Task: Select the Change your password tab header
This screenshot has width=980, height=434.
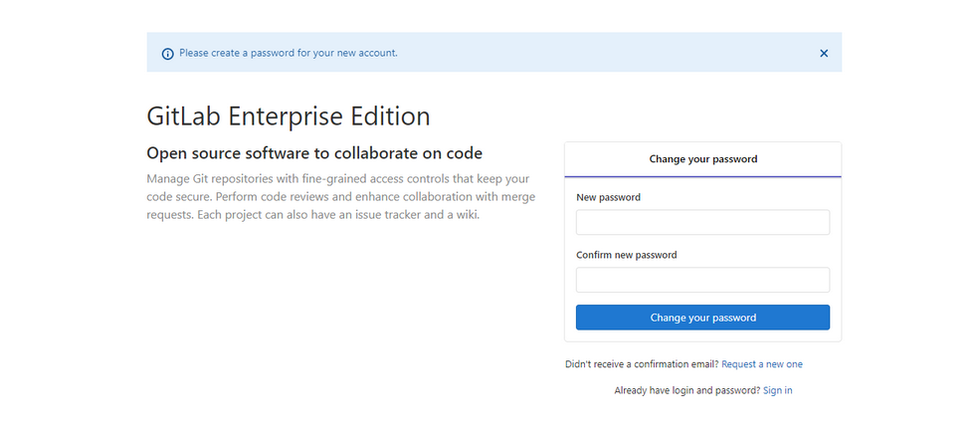Action: tap(702, 158)
